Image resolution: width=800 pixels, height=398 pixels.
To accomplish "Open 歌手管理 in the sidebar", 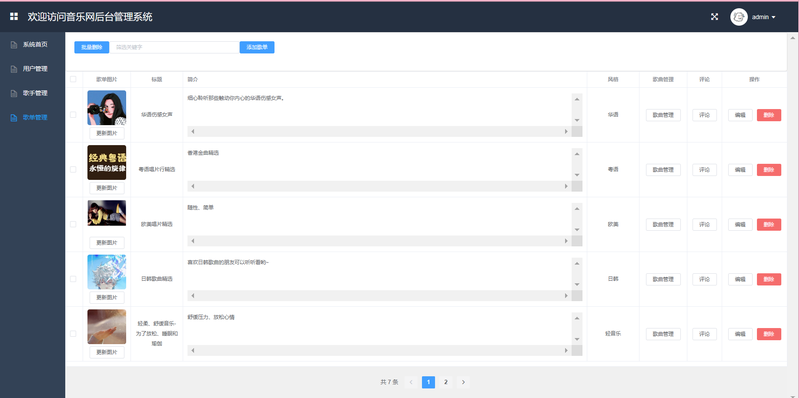I will click(33, 93).
